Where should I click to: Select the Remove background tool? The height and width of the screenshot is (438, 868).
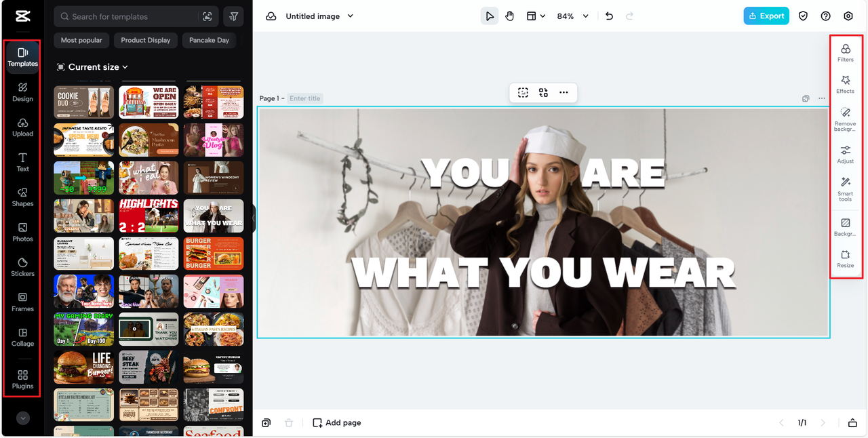click(x=846, y=119)
